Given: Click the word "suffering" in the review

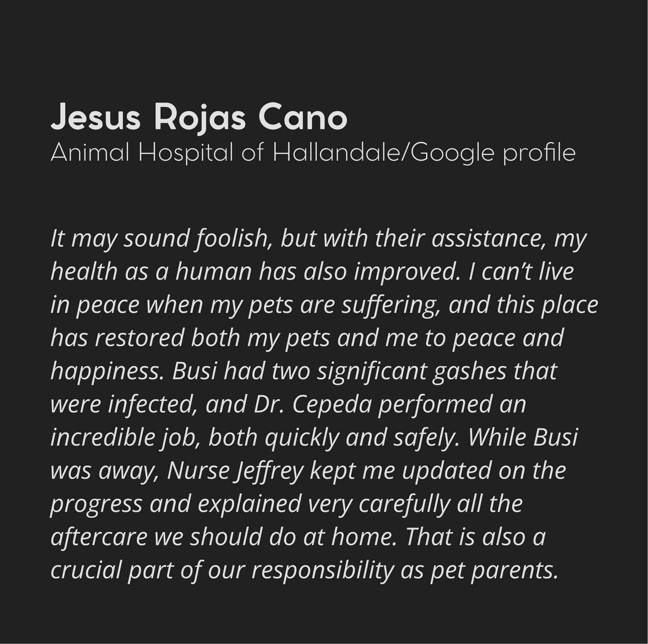Looking at the screenshot, I should click(x=391, y=304).
